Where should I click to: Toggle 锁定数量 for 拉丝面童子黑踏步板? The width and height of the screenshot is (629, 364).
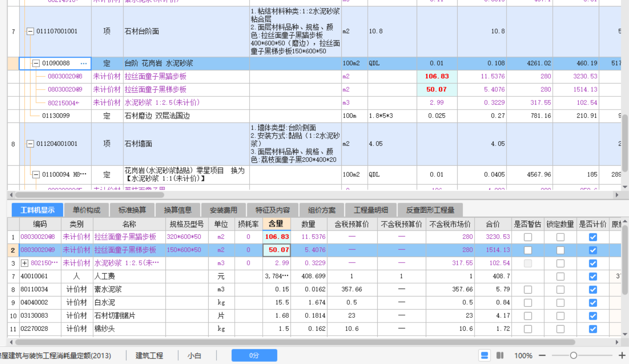click(560, 237)
